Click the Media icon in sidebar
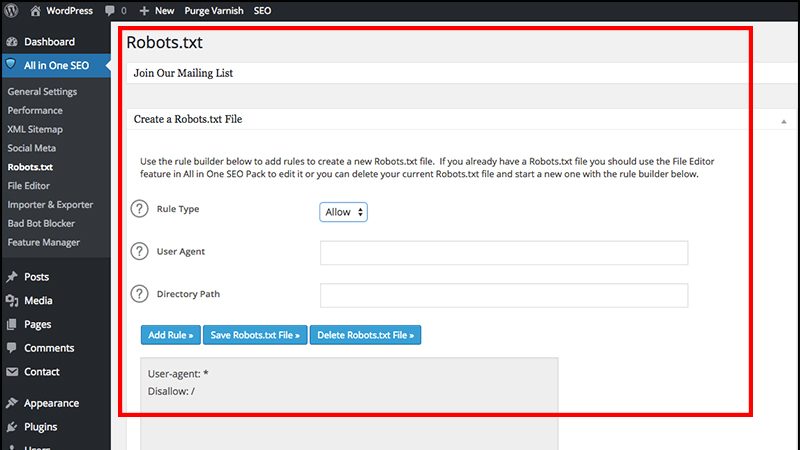Screen dimensions: 800x450 11,301
